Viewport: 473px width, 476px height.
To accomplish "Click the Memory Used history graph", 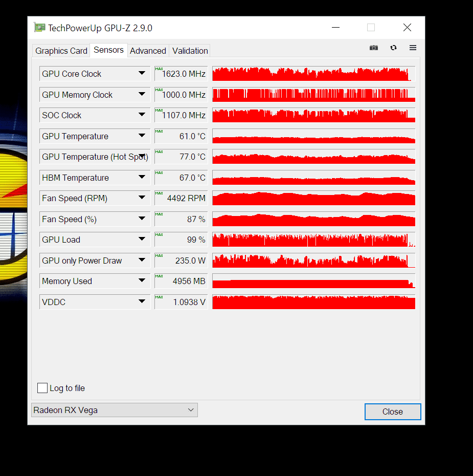I will [314, 281].
